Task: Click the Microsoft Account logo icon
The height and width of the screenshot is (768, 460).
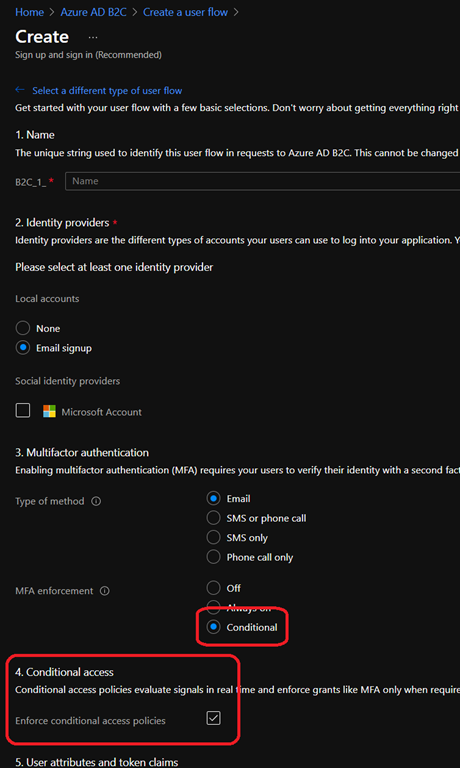Action: [49, 411]
